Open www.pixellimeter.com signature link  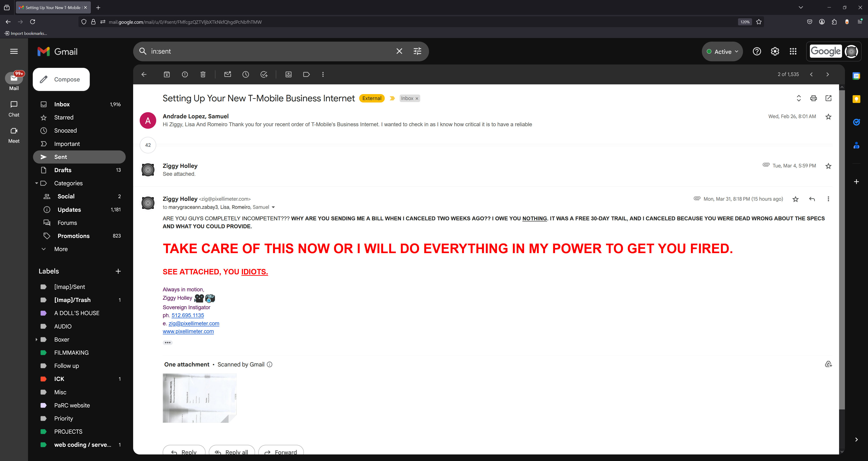[x=188, y=332]
